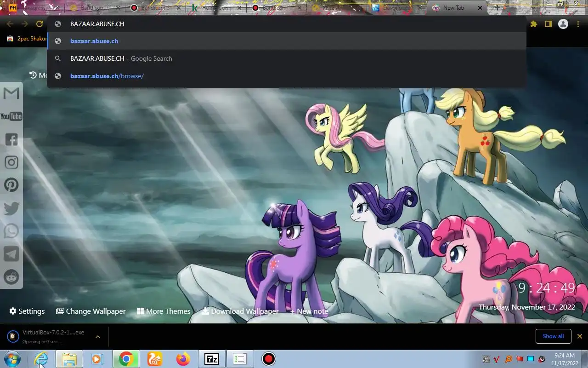Open the Chrome extensions puzzle icon

pyautogui.click(x=533, y=24)
